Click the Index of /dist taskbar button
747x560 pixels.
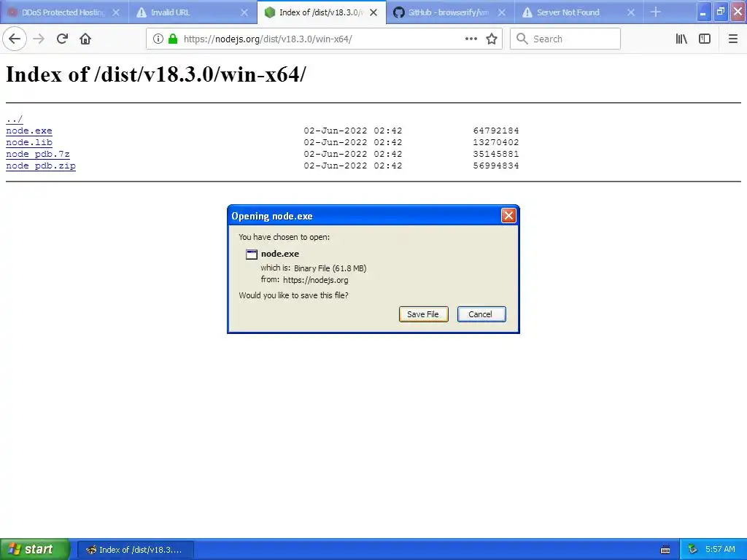click(136, 550)
